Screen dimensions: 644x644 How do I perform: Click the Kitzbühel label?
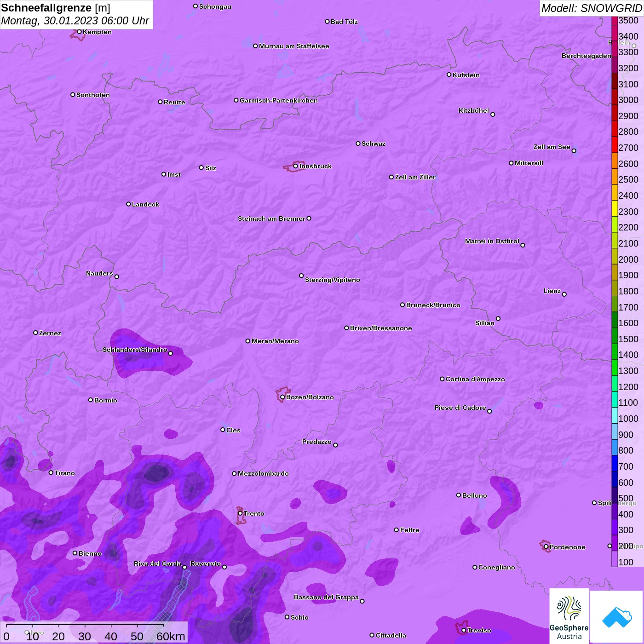(x=474, y=110)
